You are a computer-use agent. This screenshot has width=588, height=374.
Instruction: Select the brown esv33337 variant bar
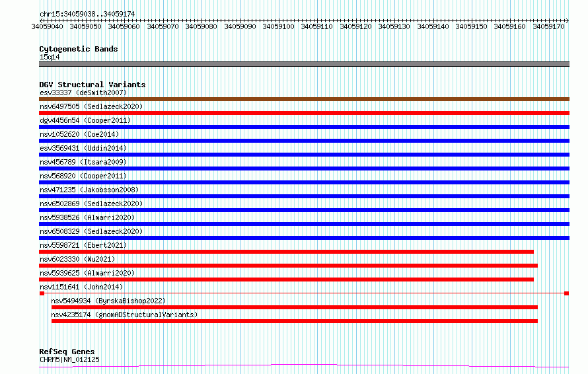click(x=304, y=99)
